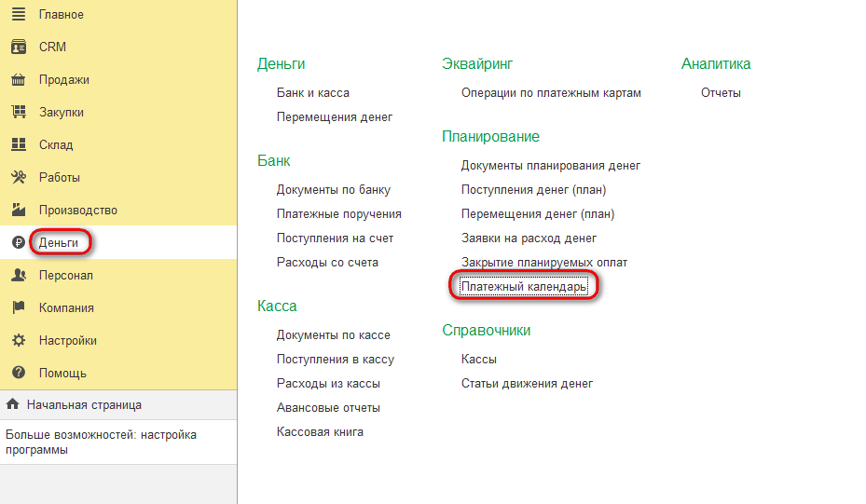866x504 pixels.
Task: Open the Кассы reference list
Action: pos(479,360)
